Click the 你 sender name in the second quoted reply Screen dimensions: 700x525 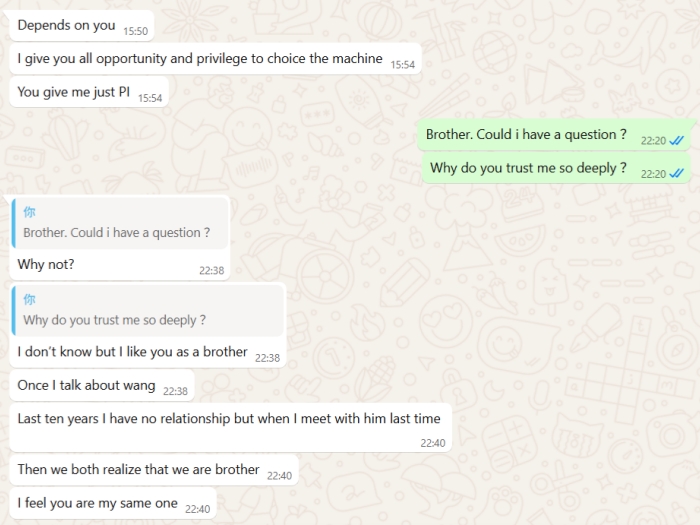click(29, 299)
